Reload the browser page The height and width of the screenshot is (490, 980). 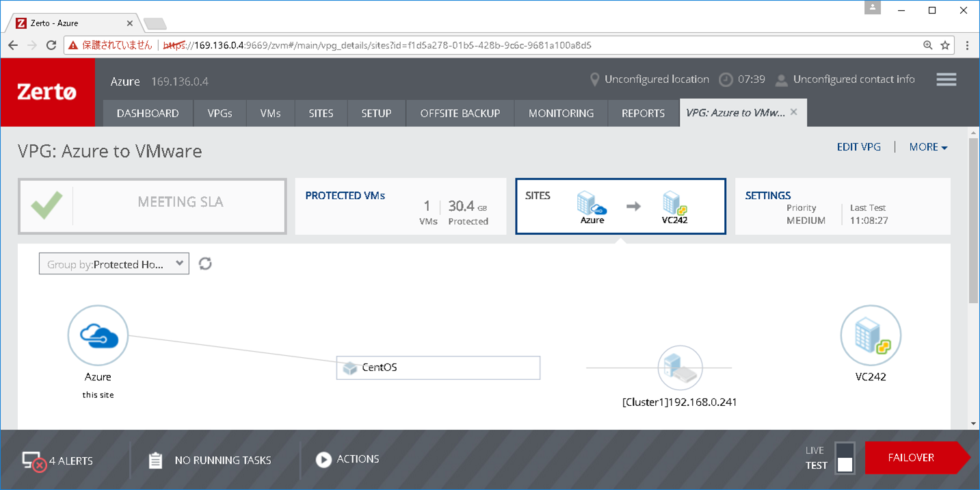point(51,45)
